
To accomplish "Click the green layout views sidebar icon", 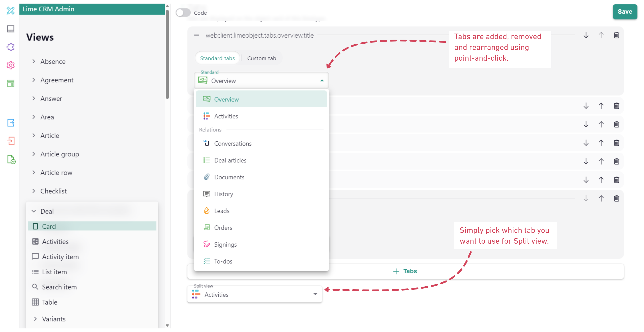I will [11, 83].
